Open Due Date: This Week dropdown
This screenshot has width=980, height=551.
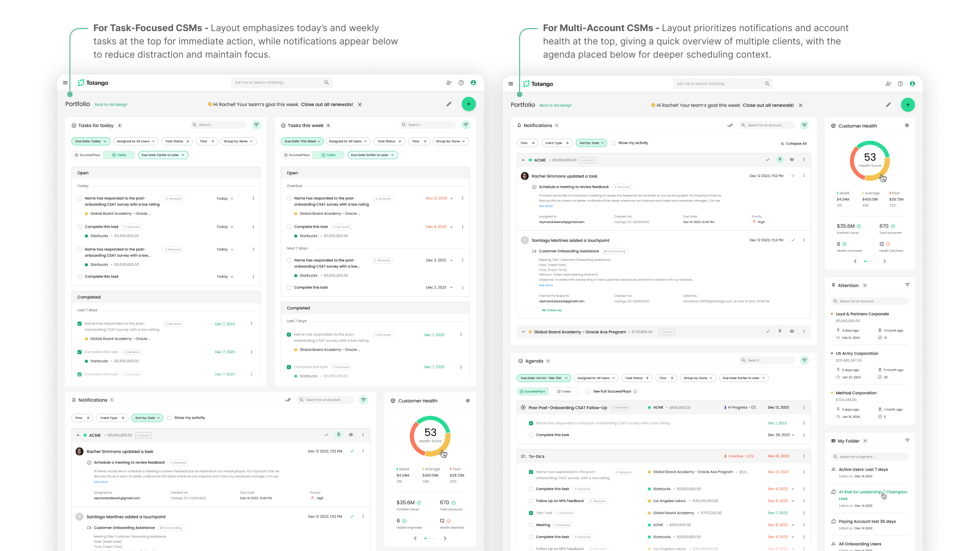(302, 141)
